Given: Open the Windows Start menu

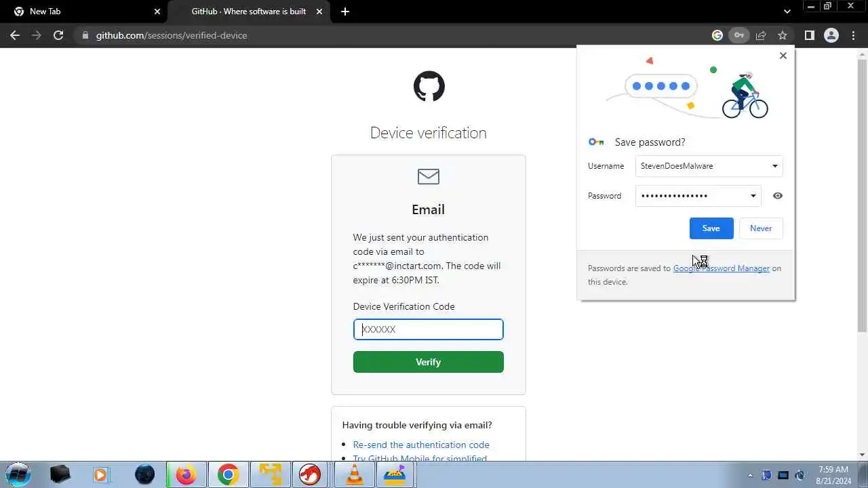Looking at the screenshot, I should [18, 474].
